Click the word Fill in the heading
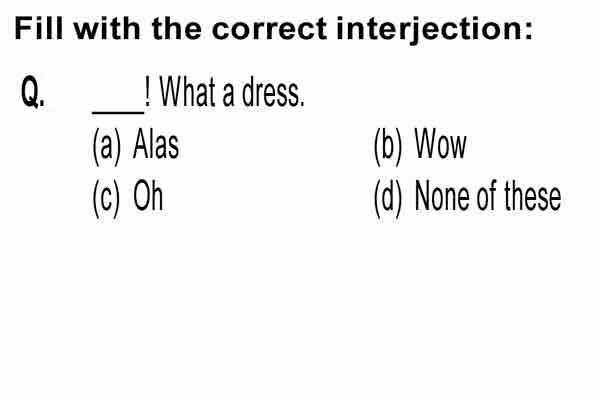The image size is (600, 400). point(38,28)
